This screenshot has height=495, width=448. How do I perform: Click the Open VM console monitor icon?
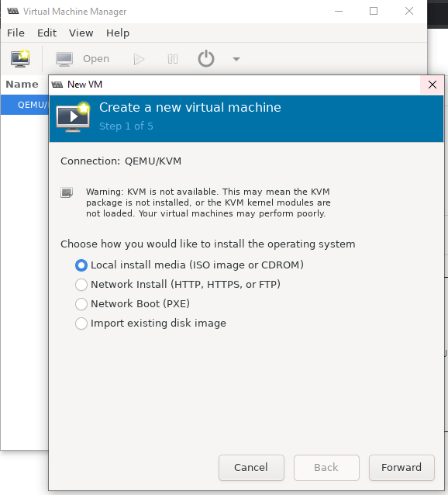(x=64, y=59)
